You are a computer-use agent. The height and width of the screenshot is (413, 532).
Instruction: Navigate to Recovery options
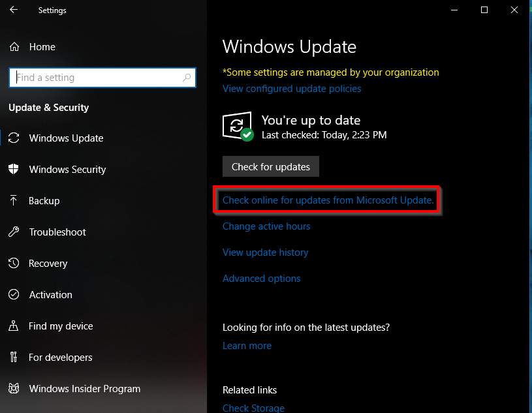click(x=48, y=264)
